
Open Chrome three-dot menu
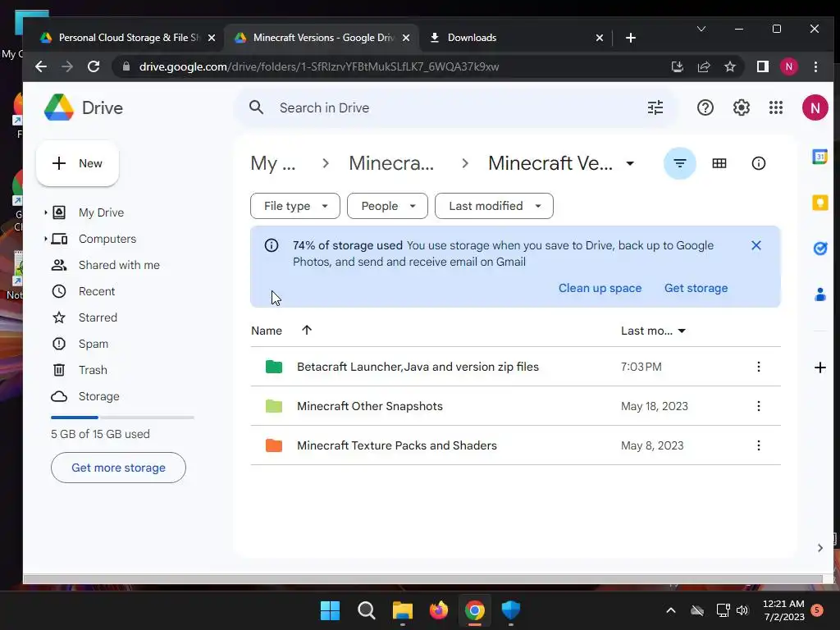click(815, 67)
